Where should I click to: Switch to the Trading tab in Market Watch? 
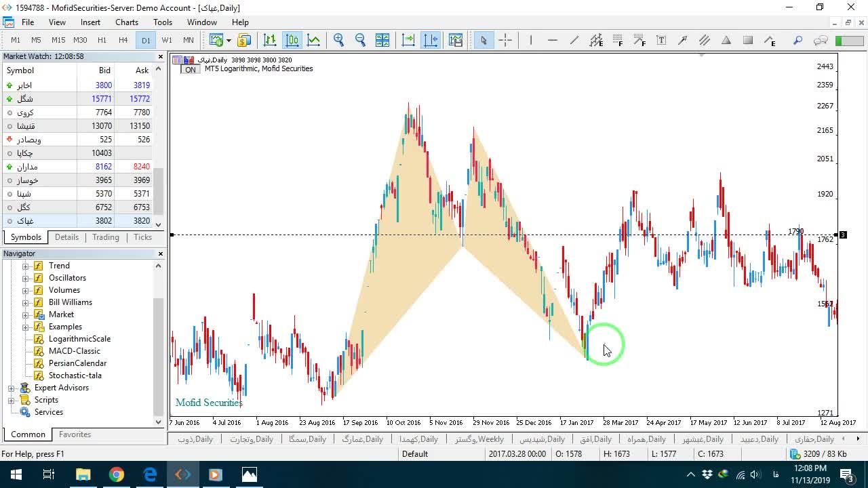click(x=106, y=237)
